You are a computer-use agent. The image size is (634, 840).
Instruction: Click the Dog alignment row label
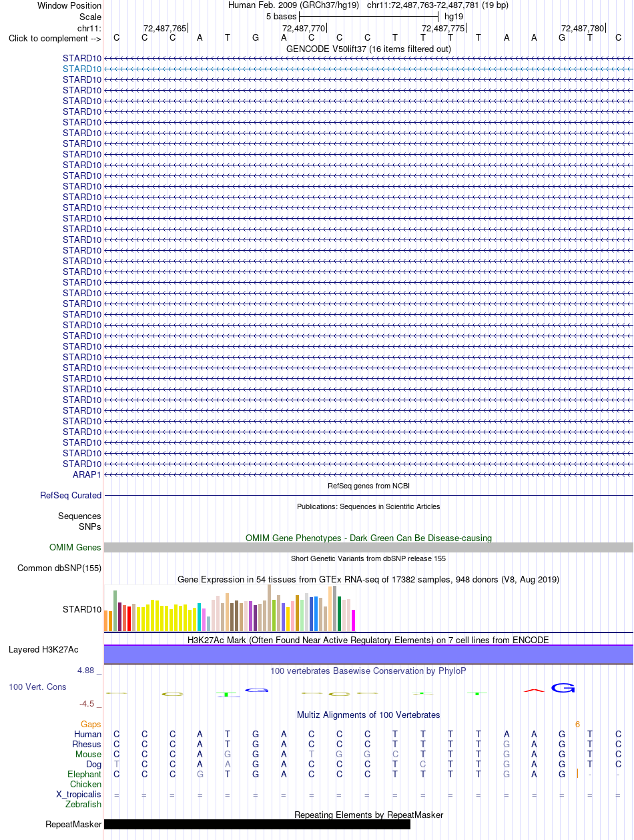(94, 765)
